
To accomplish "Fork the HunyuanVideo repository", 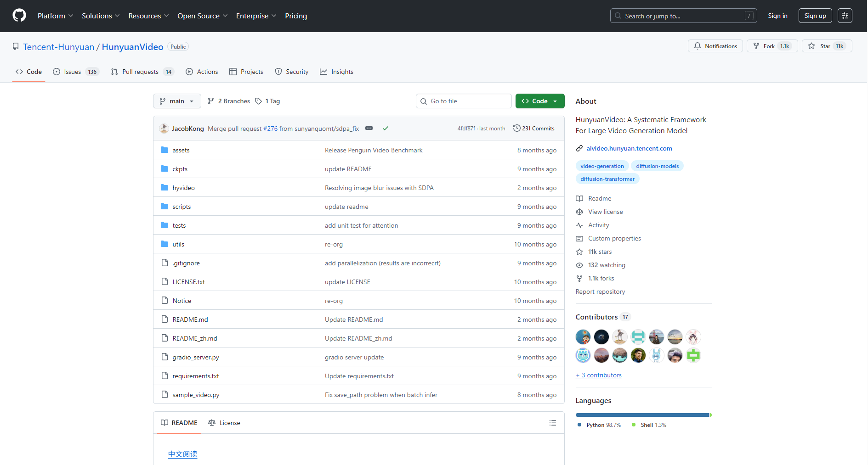I will (772, 46).
